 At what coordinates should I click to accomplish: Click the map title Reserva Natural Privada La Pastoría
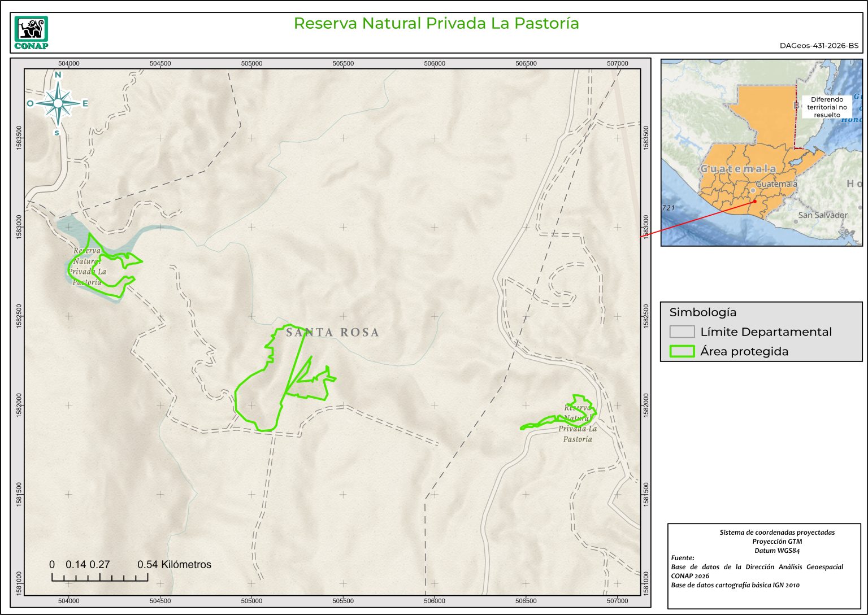click(x=436, y=24)
